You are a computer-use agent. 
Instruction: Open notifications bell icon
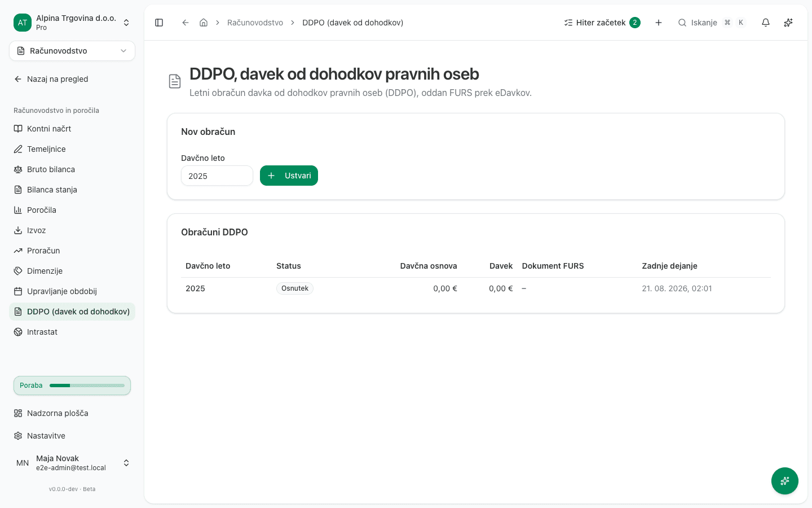766,23
